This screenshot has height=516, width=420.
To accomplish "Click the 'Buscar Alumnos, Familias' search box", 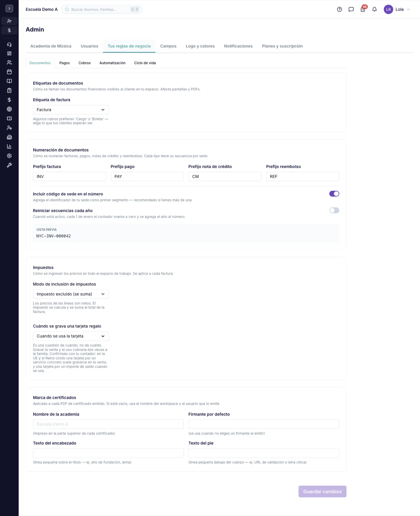I will (102, 9).
